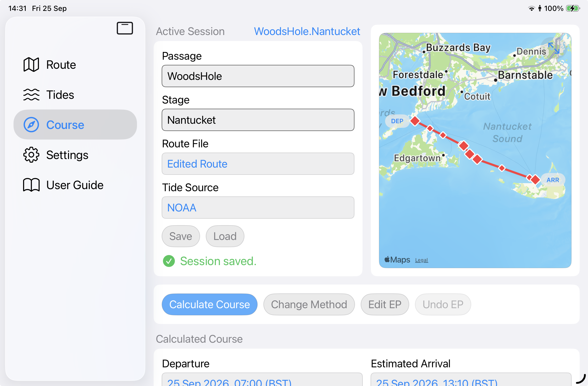
Task: Open the User Guide book icon
Action: 31,185
